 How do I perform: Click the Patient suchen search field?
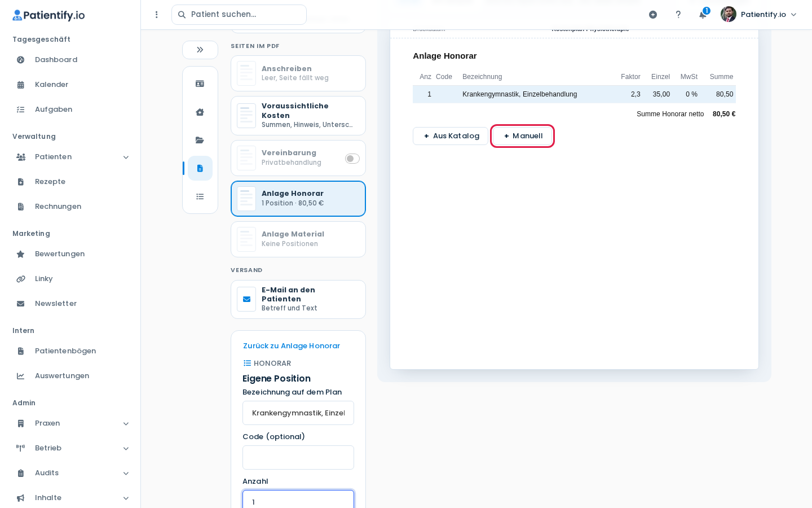[239, 15]
